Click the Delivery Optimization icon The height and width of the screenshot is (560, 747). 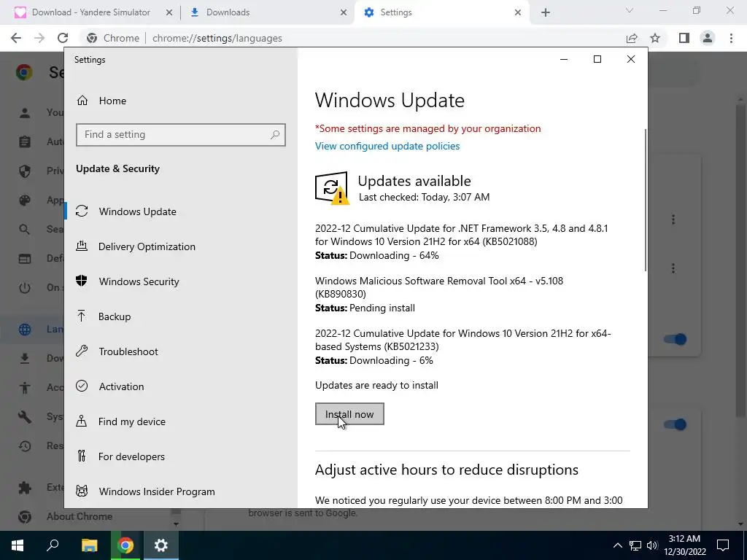coord(82,246)
